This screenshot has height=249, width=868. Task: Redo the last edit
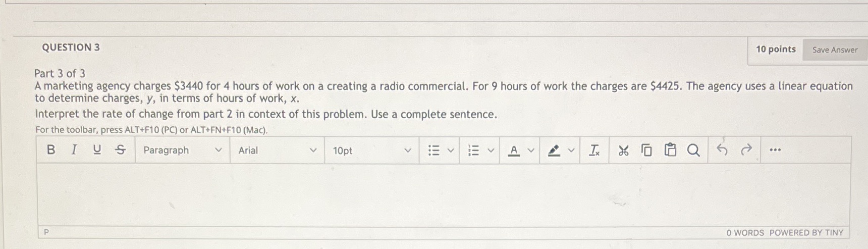pyautogui.click(x=746, y=150)
